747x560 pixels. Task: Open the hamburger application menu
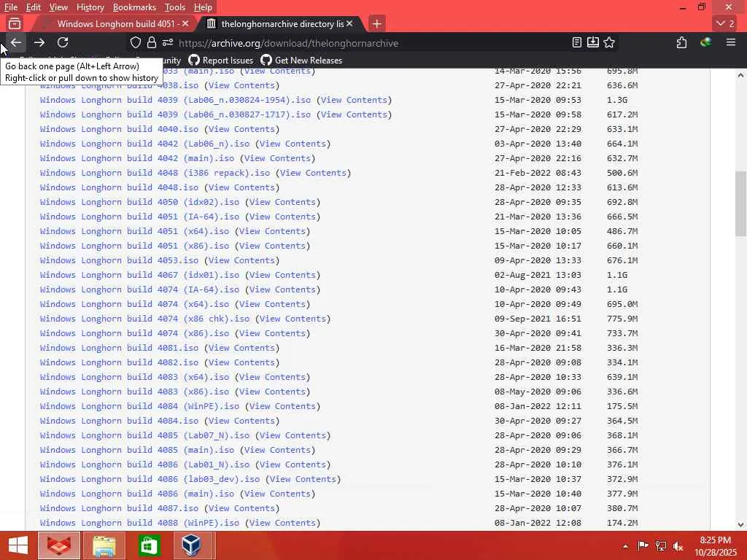click(731, 43)
